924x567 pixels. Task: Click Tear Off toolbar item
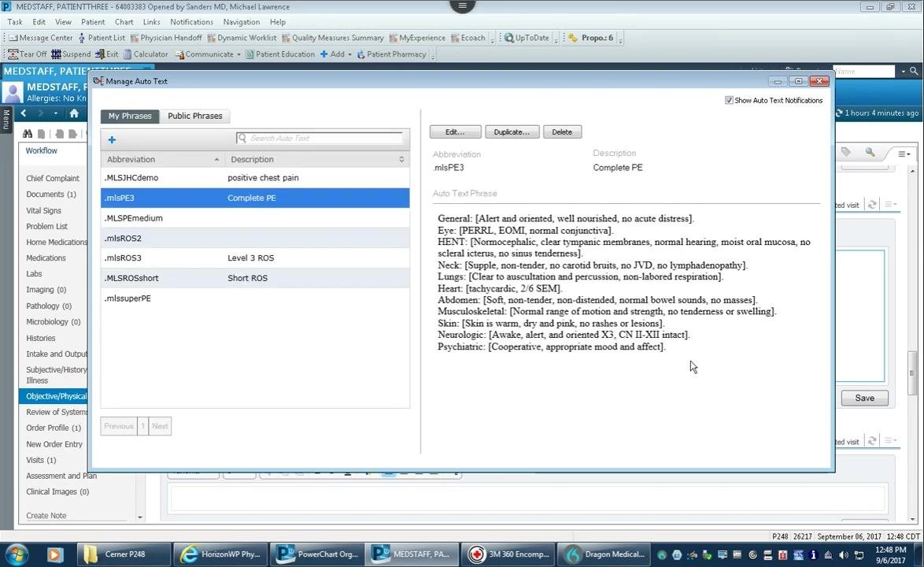pos(27,54)
